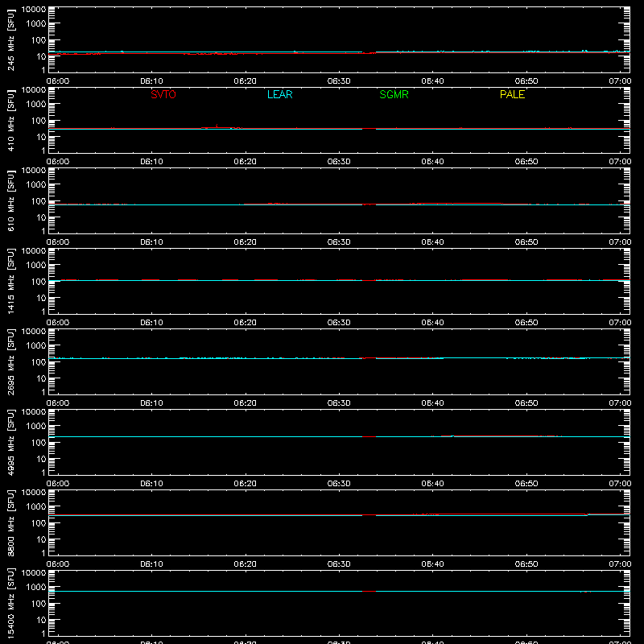The height and width of the screenshot is (644, 644).
Task: Click 06:30 time label under 2695 MHz plot
Action: tap(339, 403)
